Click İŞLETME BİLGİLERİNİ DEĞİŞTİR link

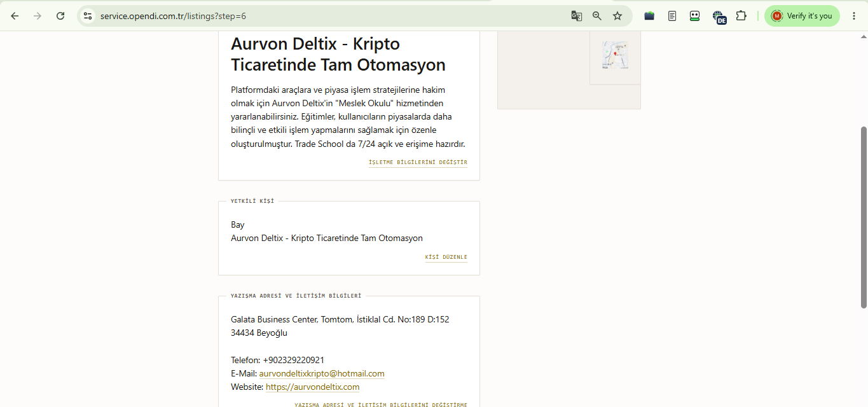(x=418, y=163)
